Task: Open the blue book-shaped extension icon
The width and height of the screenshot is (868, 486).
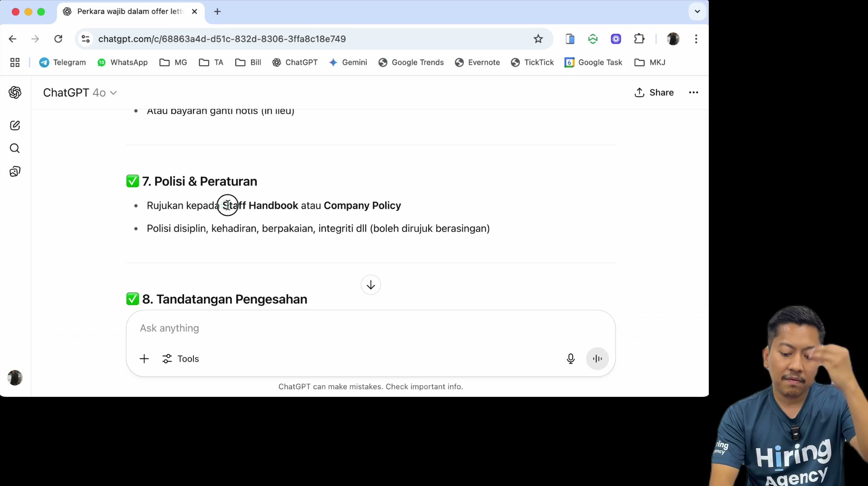Action: tap(570, 39)
